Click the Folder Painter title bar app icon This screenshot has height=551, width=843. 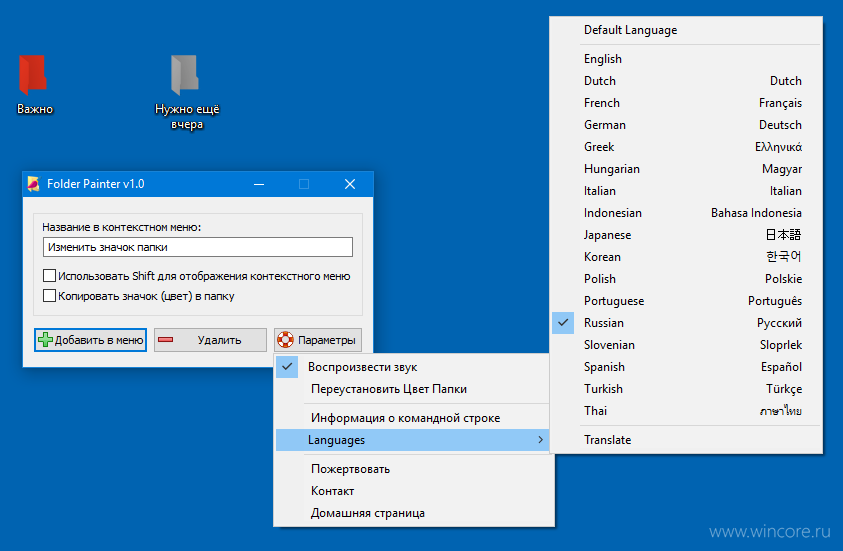coord(33,184)
